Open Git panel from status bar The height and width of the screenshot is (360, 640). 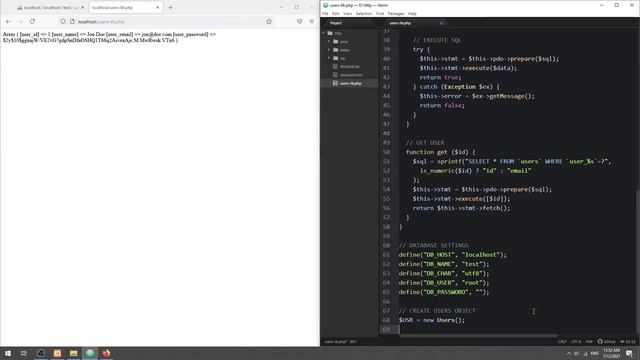point(628,342)
